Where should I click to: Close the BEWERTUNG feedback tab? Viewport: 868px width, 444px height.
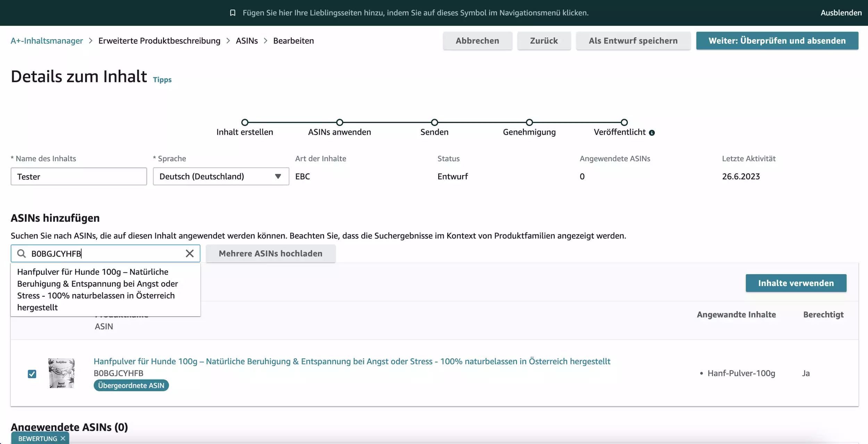pyautogui.click(x=63, y=438)
